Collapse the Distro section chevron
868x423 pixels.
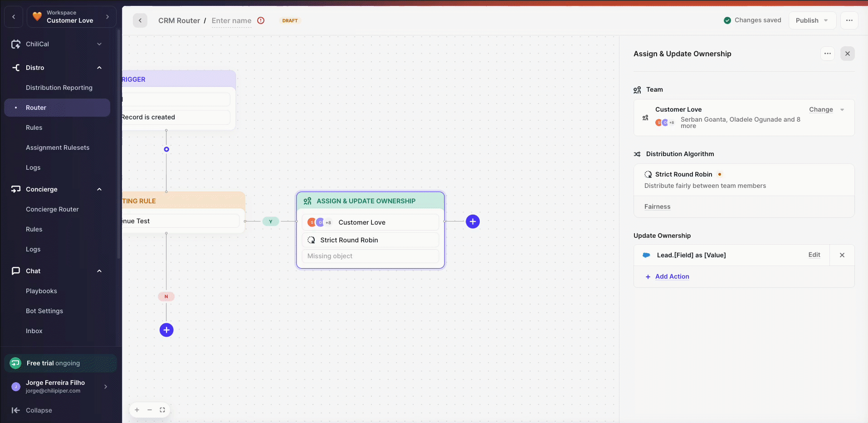(99, 68)
